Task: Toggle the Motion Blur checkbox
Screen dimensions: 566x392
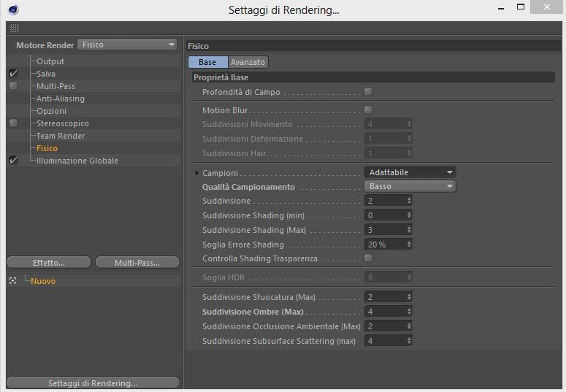Action: point(368,110)
